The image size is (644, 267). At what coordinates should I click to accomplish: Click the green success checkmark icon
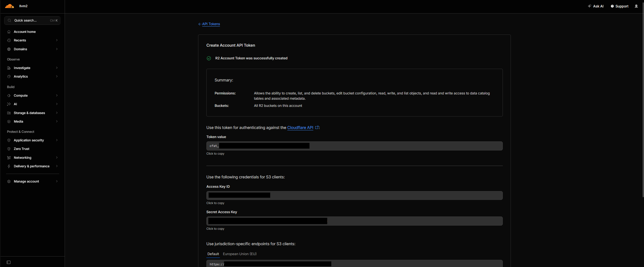tap(209, 58)
